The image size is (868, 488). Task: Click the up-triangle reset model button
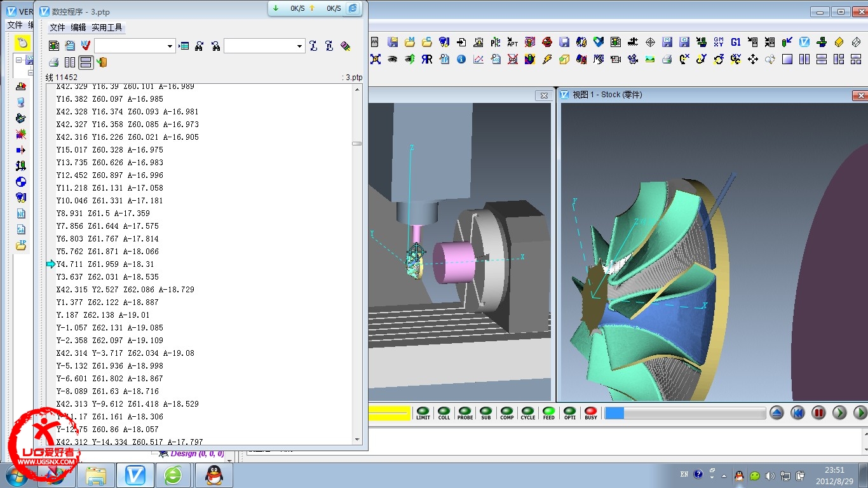tap(776, 413)
